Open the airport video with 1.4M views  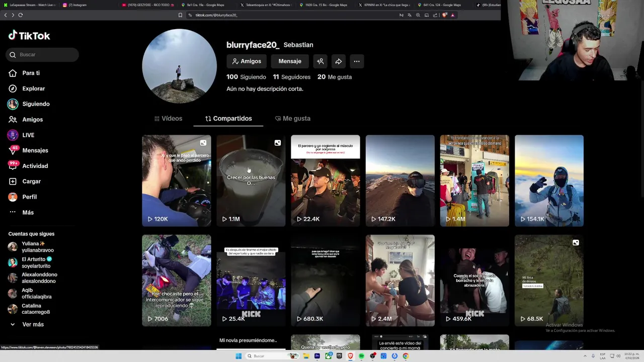pyautogui.click(x=474, y=180)
